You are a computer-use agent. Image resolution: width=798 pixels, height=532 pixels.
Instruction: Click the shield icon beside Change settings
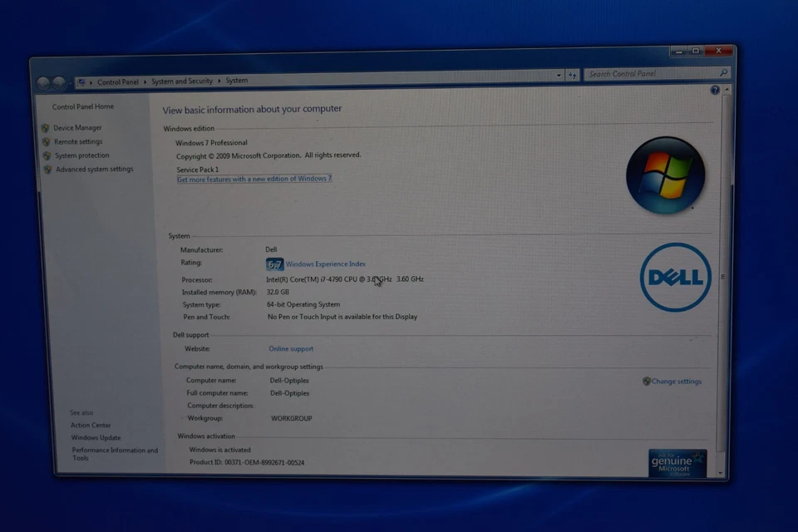[x=647, y=382]
